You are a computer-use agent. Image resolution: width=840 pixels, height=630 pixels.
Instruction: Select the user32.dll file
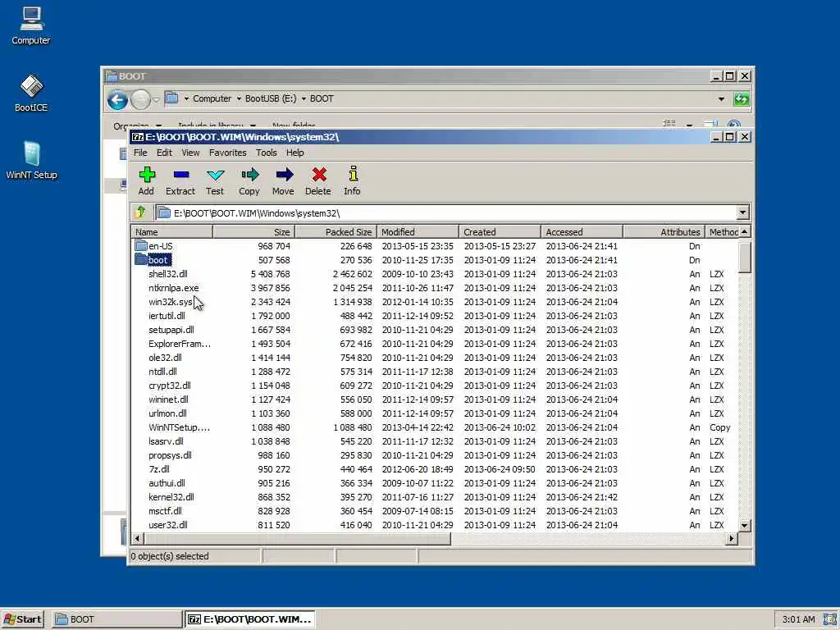tap(167, 525)
